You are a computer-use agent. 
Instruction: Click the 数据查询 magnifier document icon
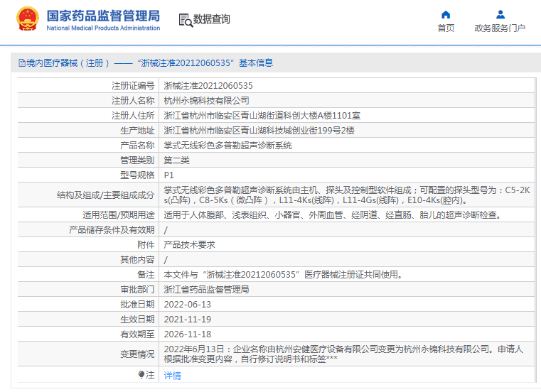click(x=186, y=20)
